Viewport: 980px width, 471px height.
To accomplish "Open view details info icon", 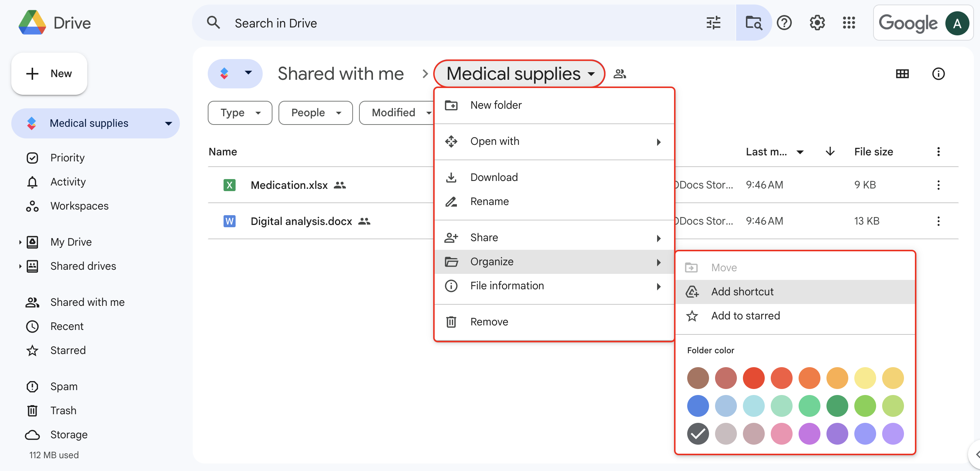I will [938, 74].
